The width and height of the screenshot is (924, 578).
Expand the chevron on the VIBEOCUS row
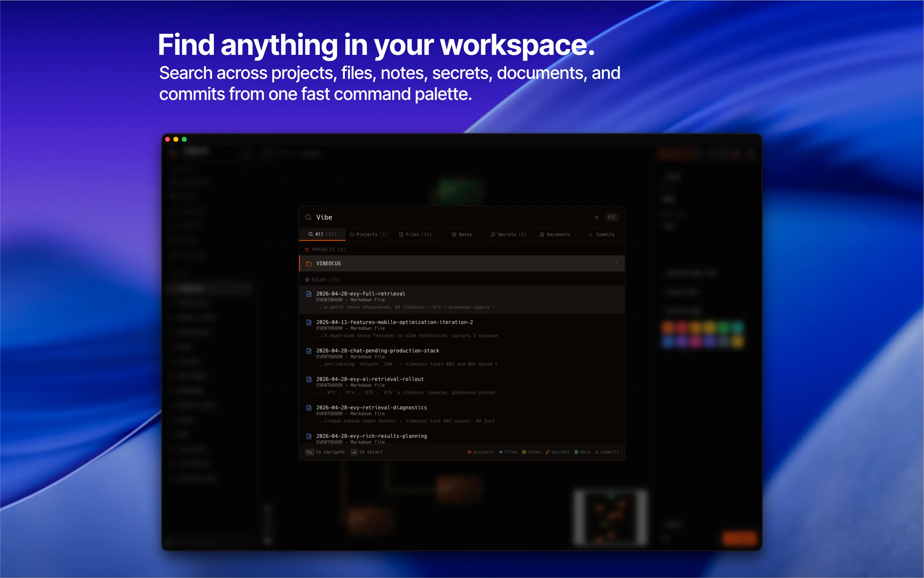tap(616, 263)
